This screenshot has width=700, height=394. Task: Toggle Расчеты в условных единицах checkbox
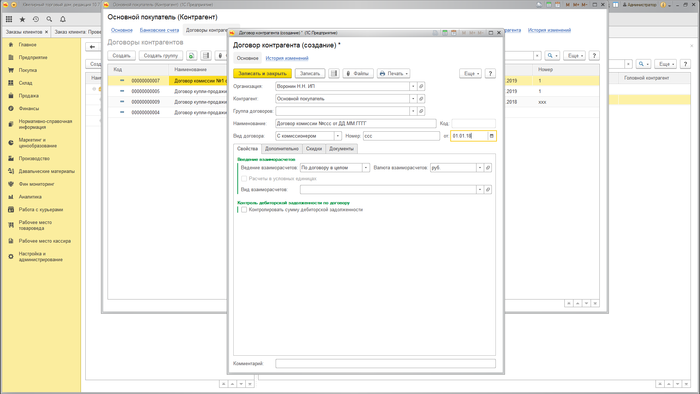244,178
